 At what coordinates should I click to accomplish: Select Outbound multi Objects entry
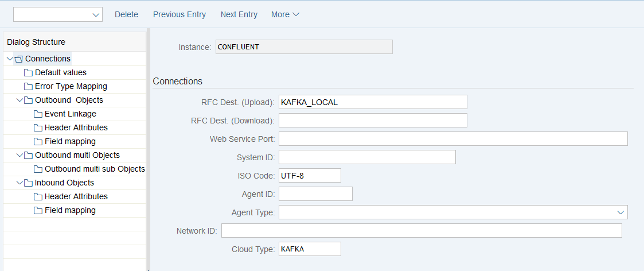tap(77, 155)
